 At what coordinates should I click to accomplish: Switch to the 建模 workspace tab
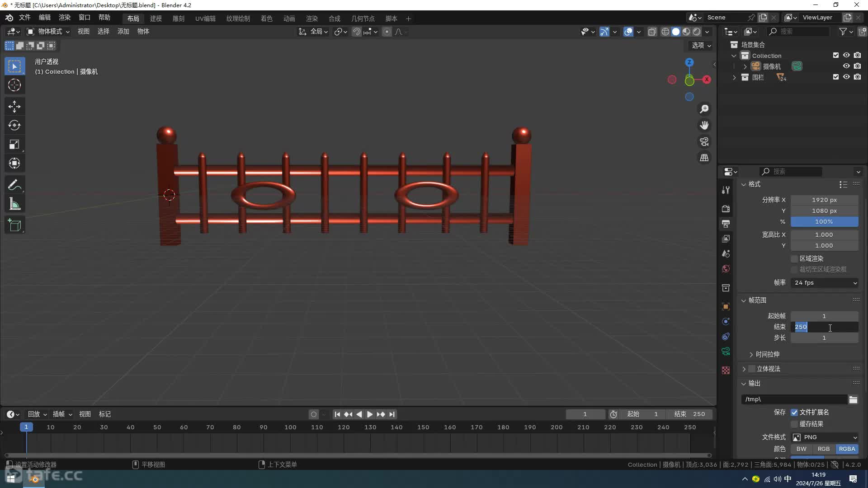(156, 19)
